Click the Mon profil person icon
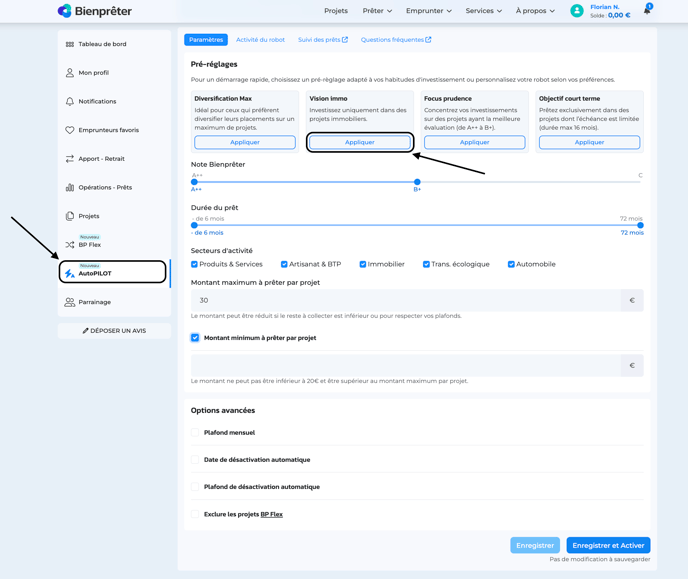 70,73
